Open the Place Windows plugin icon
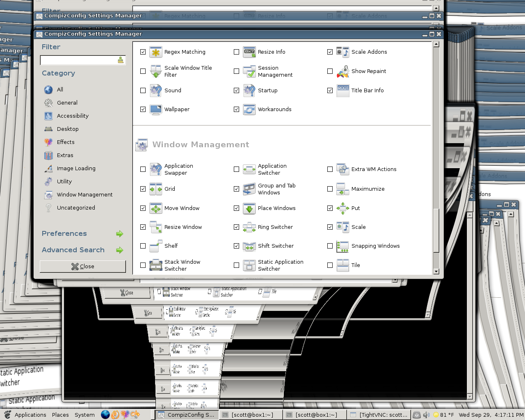Viewport: 525px width, 420px height. pos(249,208)
